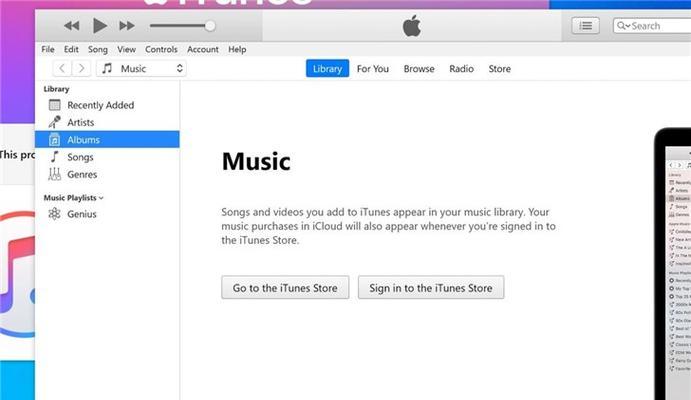Screen dimensions: 691x400
Task: Collapse the Music Playlists section
Action: coord(101,198)
